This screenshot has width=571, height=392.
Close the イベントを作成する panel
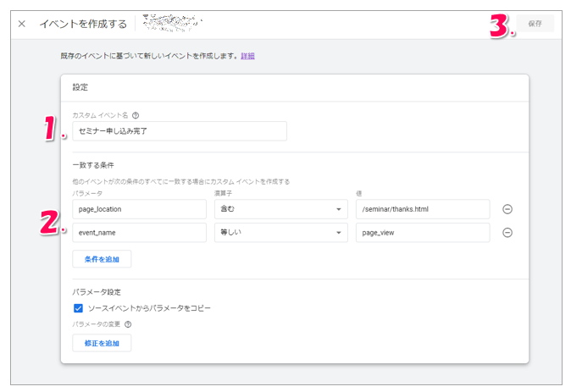[22, 24]
